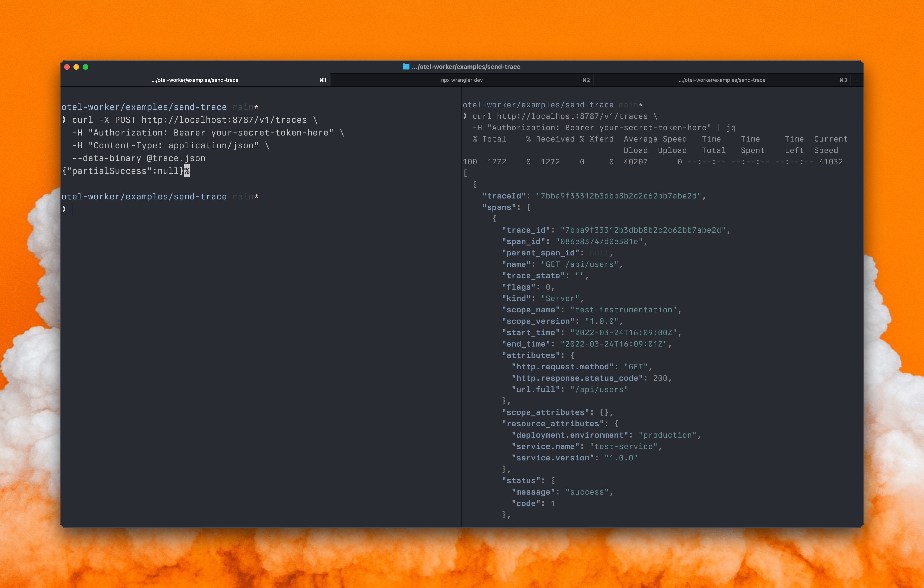Open a new tab with the plus button
The image size is (924, 588).
click(x=857, y=80)
